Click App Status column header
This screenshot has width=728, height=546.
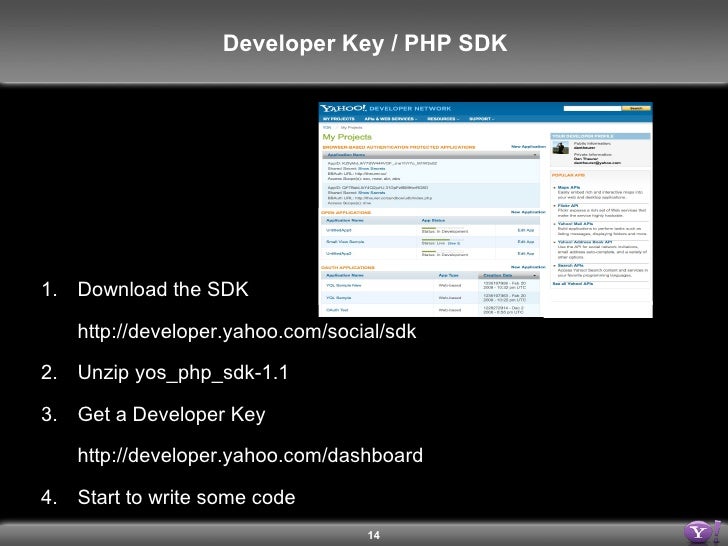[x=433, y=221]
